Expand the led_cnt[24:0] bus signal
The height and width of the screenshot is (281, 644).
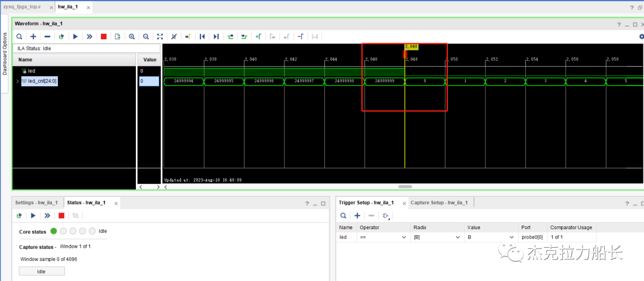(17, 81)
